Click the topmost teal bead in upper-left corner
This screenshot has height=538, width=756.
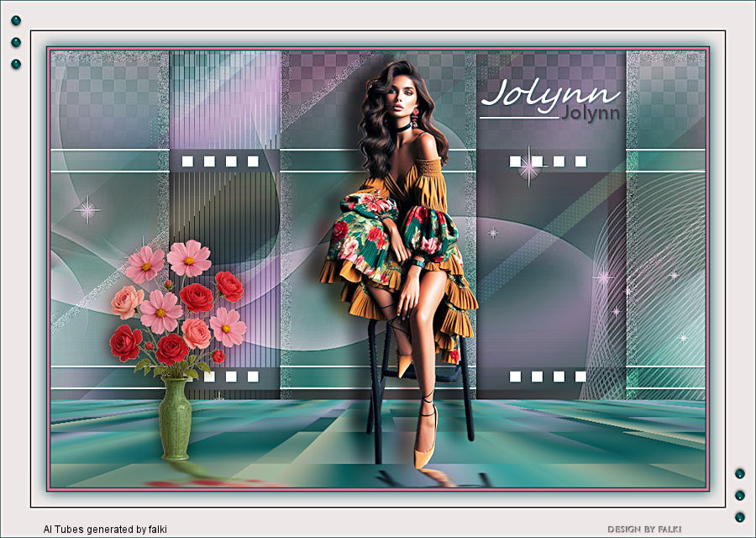click(x=16, y=20)
